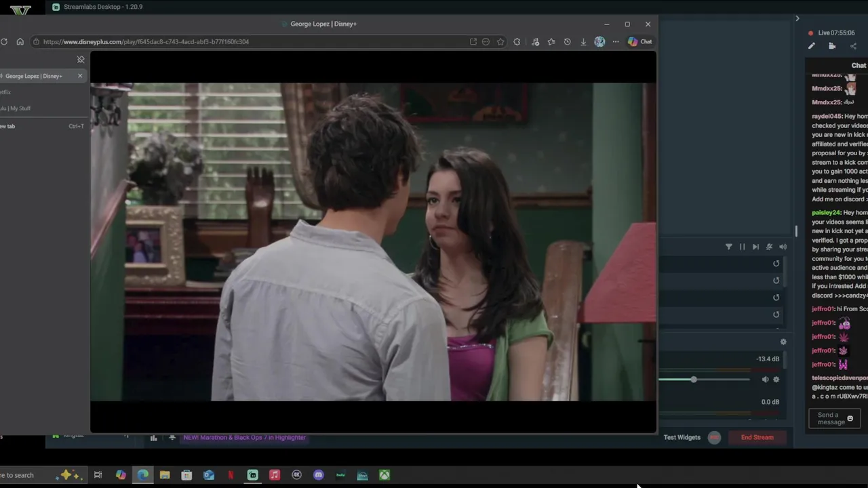This screenshot has width=868, height=488.
Task: Launch Netflix from the taskbar
Action: pyautogui.click(x=231, y=475)
